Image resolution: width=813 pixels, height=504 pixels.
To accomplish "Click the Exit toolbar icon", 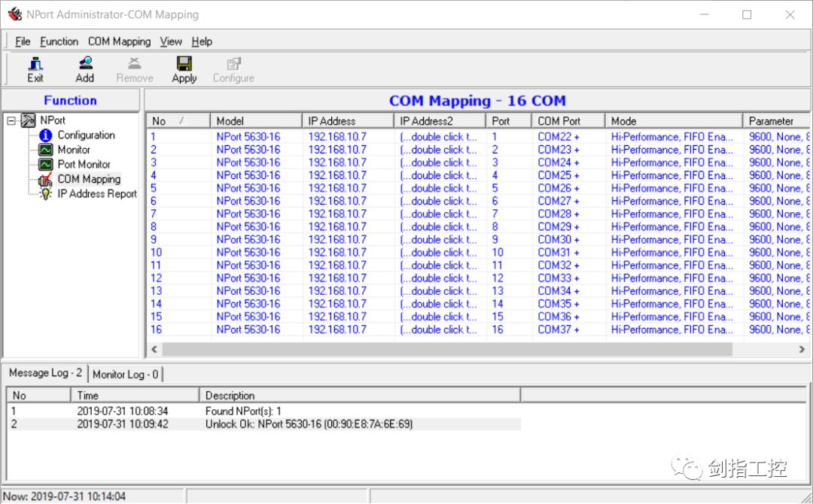I will coord(35,64).
